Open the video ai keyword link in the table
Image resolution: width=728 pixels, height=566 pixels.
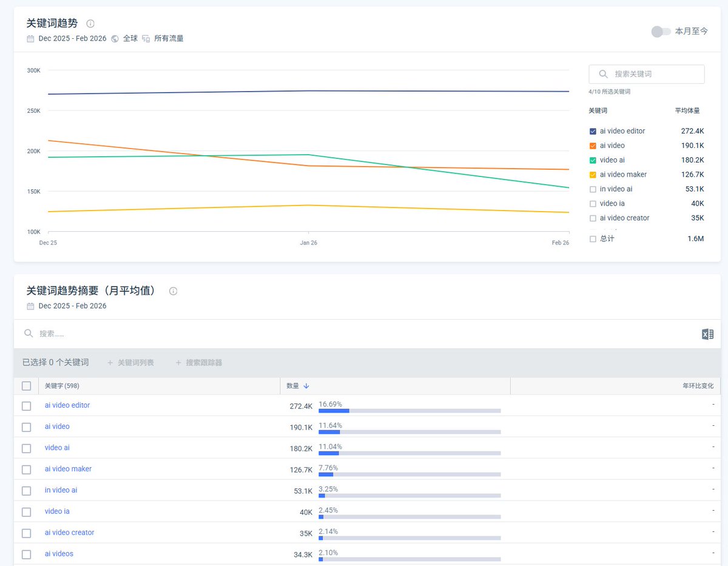[x=57, y=448]
